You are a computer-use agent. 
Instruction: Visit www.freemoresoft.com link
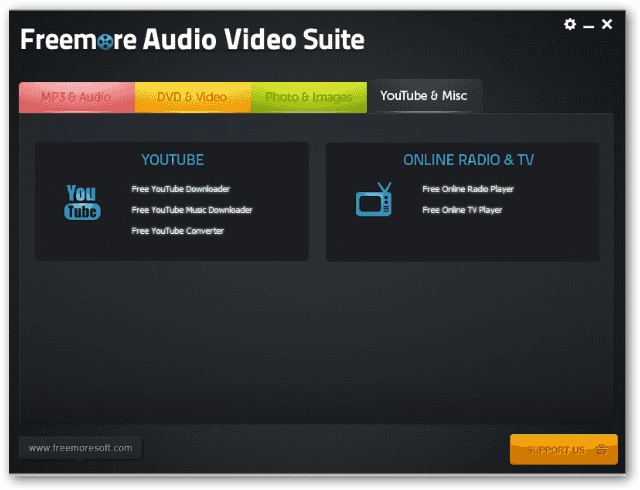[x=80, y=448]
